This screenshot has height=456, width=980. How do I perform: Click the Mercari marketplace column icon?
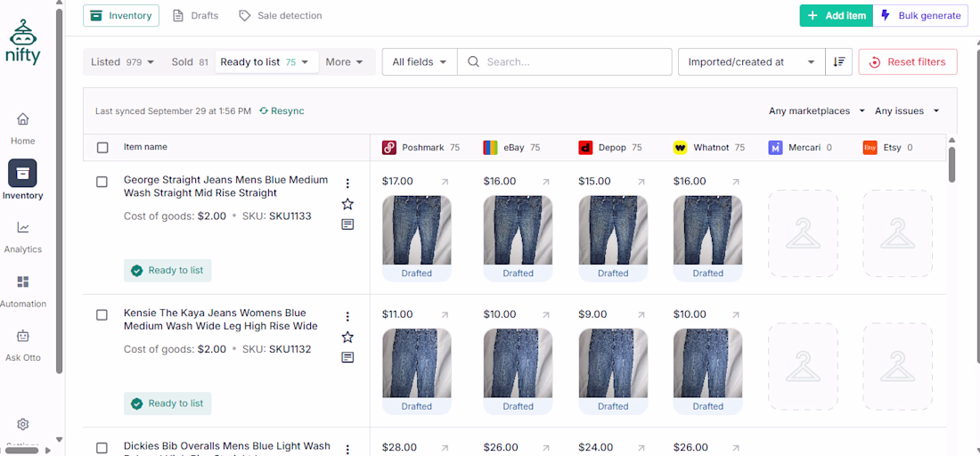pyautogui.click(x=775, y=148)
